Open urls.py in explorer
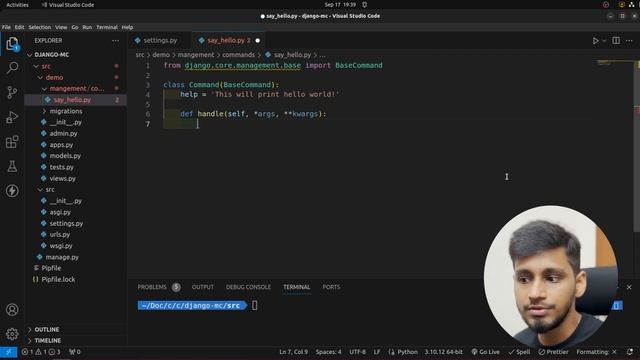Image resolution: width=640 pixels, height=360 pixels. tap(76, 235)
